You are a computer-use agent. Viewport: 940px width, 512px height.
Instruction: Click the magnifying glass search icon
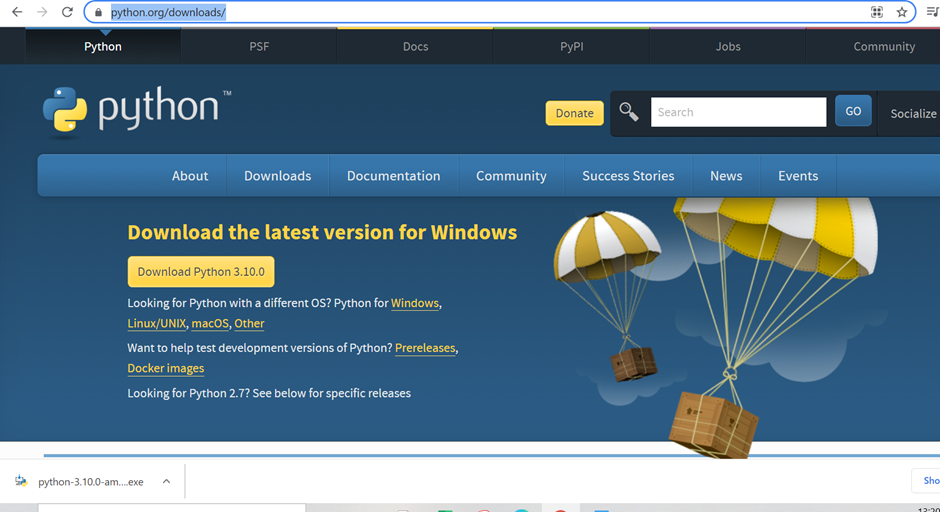[628, 112]
